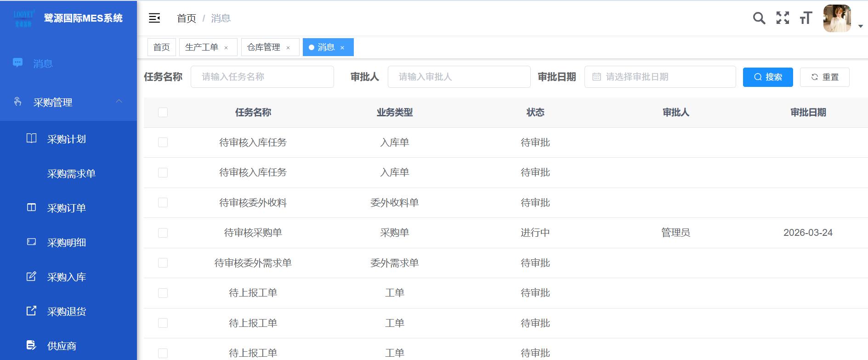Click the header search magnifier icon

click(x=759, y=18)
